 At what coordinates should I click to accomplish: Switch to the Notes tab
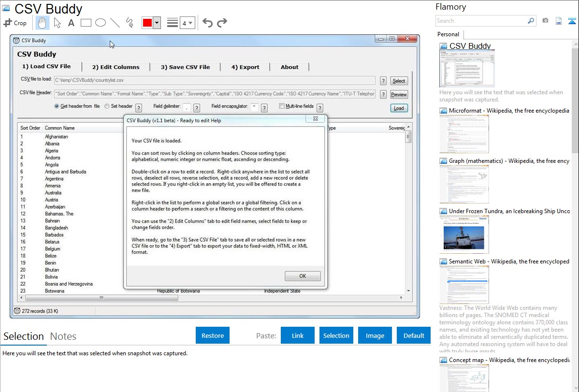(63, 336)
